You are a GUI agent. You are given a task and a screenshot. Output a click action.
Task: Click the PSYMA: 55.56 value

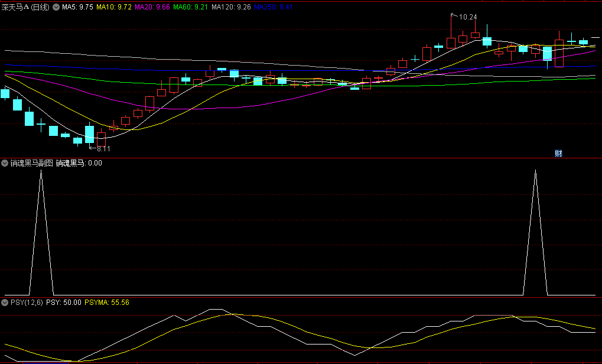(x=107, y=303)
